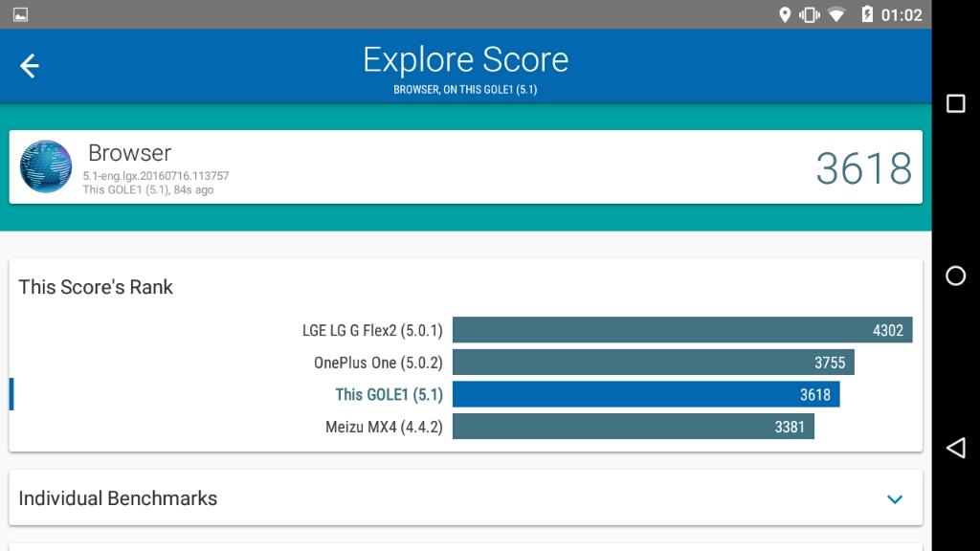Click the 01:02 clock in status bar
Screen dimensions: 980x551
click(902, 15)
